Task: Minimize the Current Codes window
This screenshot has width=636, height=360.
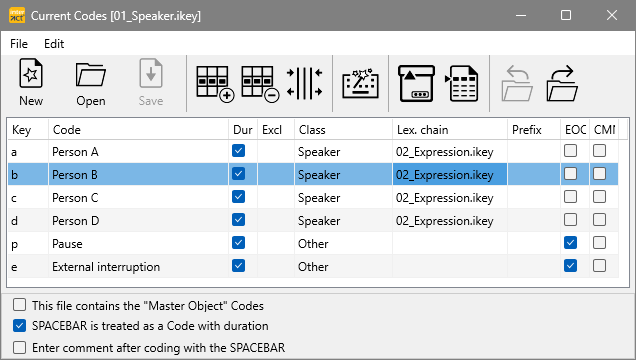Action: click(x=521, y=15)
